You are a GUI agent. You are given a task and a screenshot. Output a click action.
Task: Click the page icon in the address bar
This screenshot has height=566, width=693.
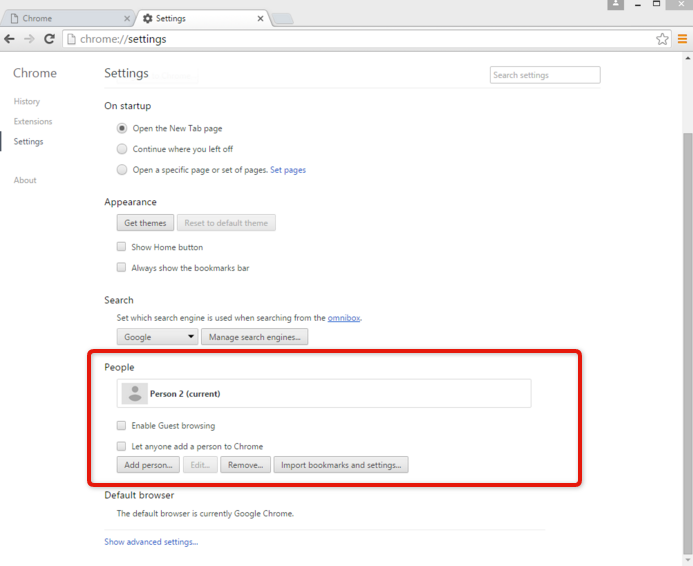[71, 39]
